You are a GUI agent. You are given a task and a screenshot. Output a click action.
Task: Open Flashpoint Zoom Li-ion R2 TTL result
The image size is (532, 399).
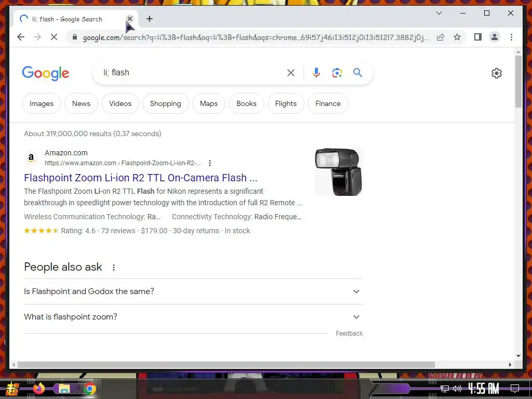tap(140, 178)
